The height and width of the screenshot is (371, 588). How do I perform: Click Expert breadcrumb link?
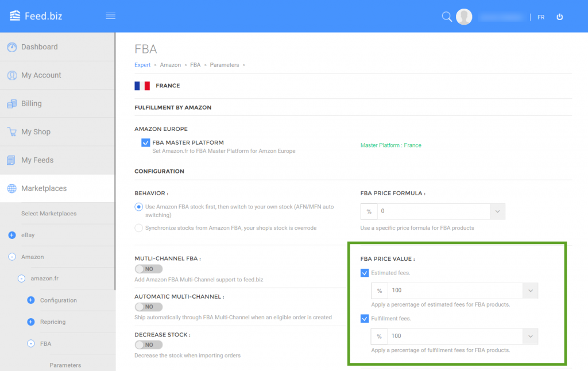142,65
